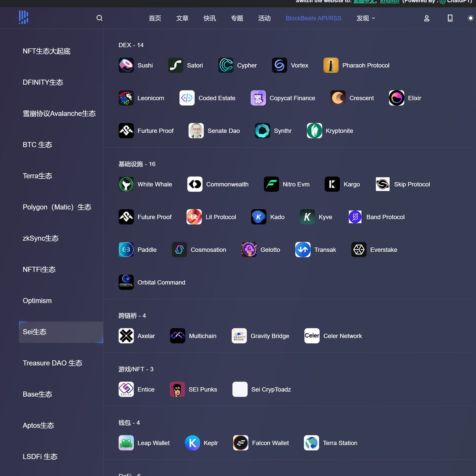Click the Pharaoh Protocol icon
Image resolution: width=476 pixels, height=476 pixels.
coord(331,65)
